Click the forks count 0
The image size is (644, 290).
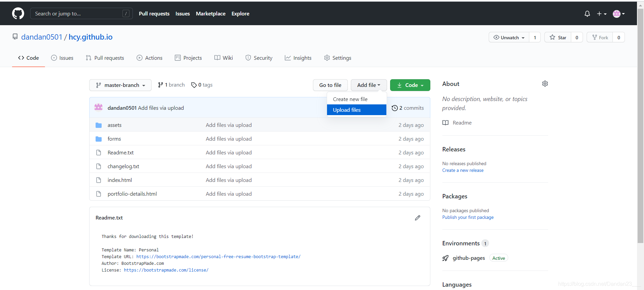619,37
